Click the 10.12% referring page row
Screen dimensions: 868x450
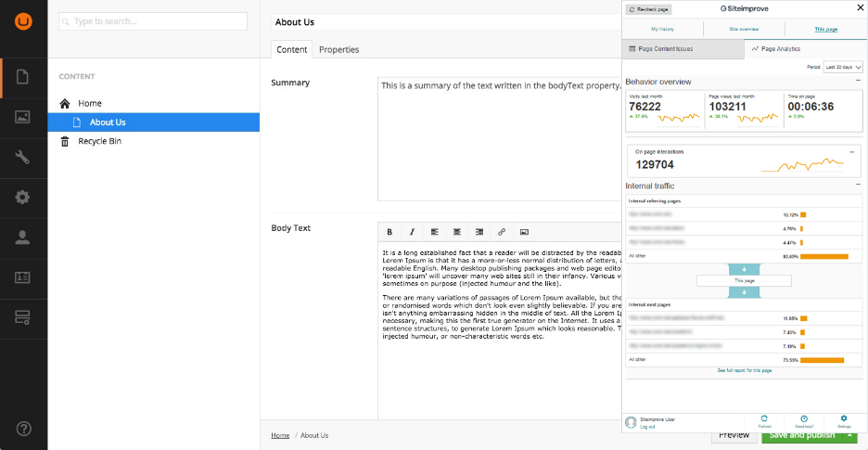tap(744, 214)
